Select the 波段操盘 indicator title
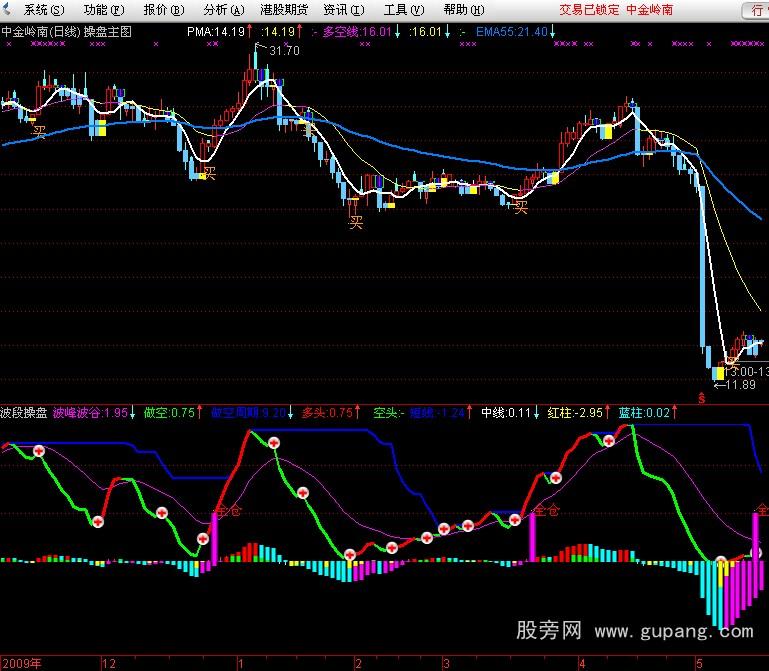 [24, 412]
